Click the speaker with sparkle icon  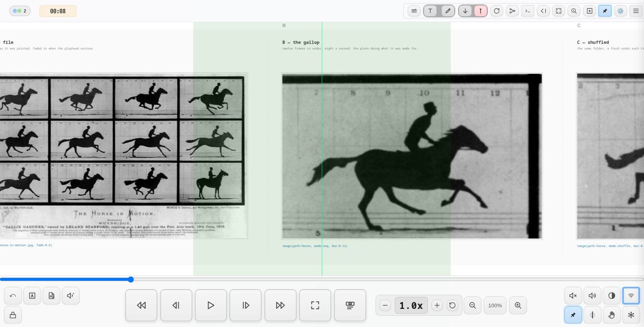click(71, 296)
